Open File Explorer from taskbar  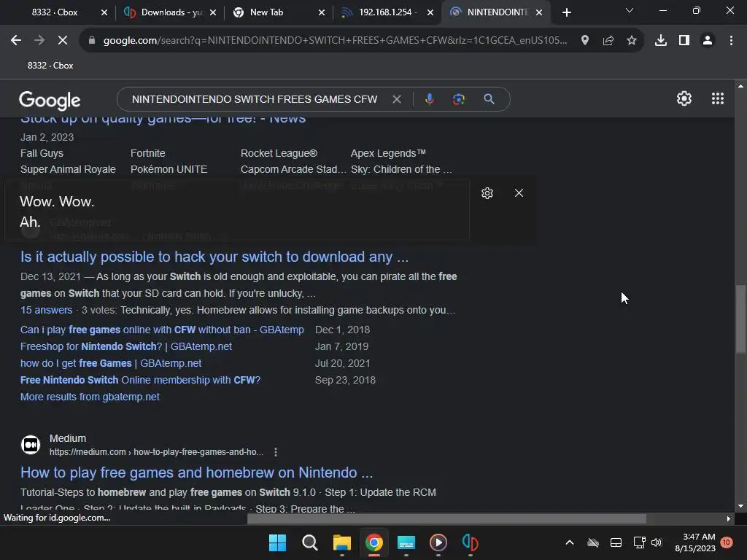[341, 542]
